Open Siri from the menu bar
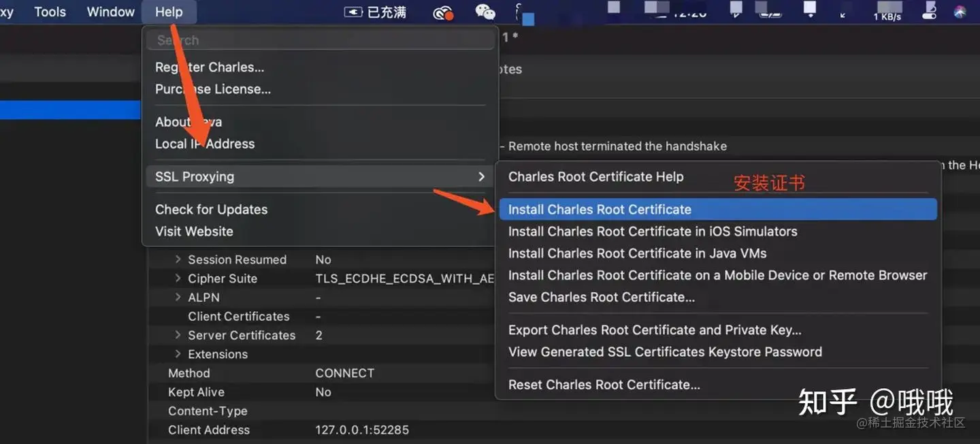 pyautogui.click(x=960, y=12)
